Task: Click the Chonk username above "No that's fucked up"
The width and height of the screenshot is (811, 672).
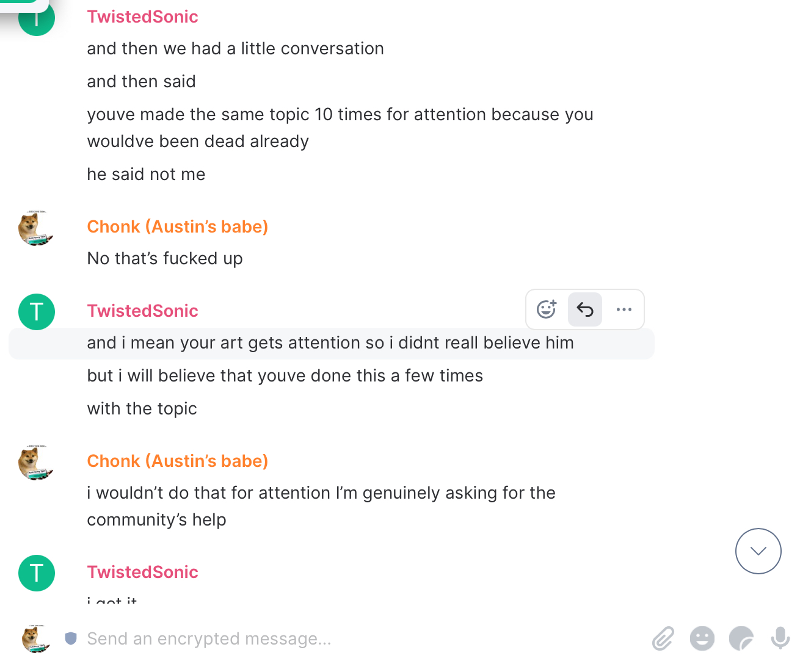Action: click(177, 226)
